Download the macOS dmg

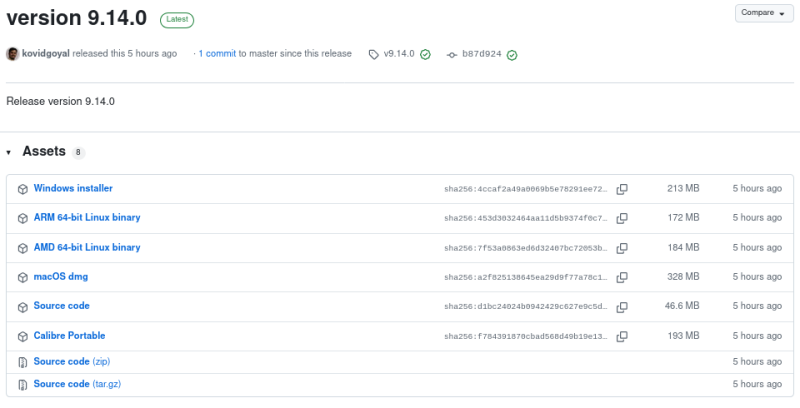(61, 276)
